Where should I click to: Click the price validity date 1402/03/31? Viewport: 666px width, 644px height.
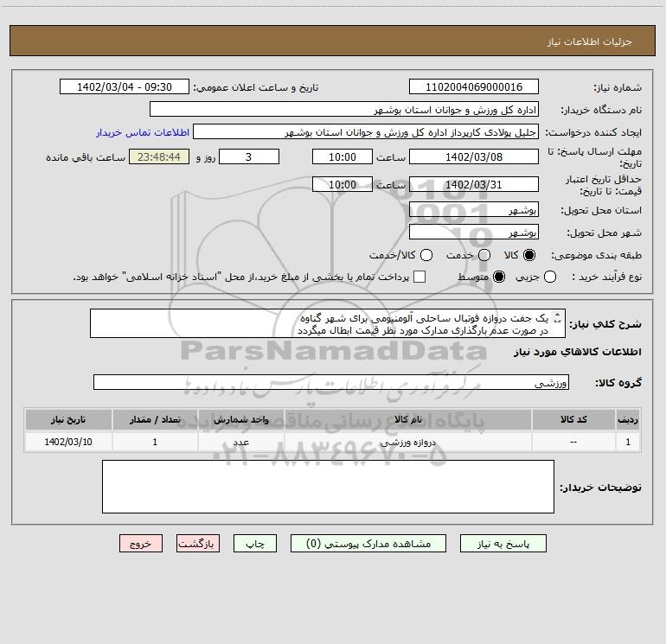474,184
